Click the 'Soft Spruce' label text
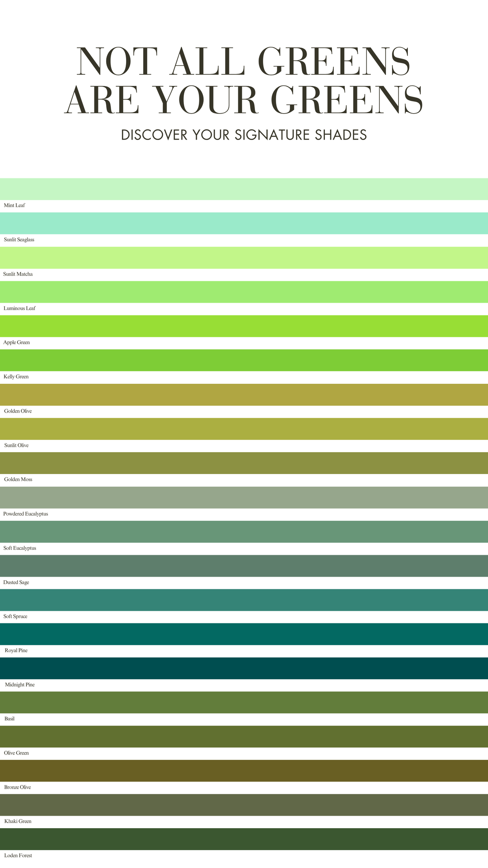 coord(15,617)
